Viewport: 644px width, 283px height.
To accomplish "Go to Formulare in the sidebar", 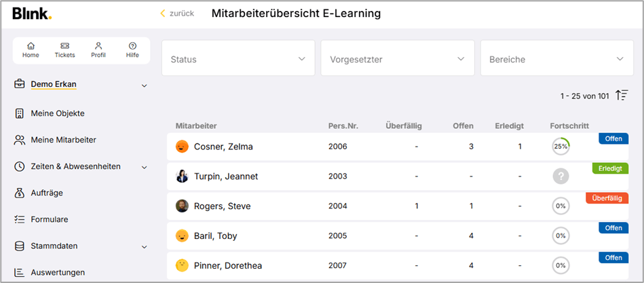I will pos(49,219).
